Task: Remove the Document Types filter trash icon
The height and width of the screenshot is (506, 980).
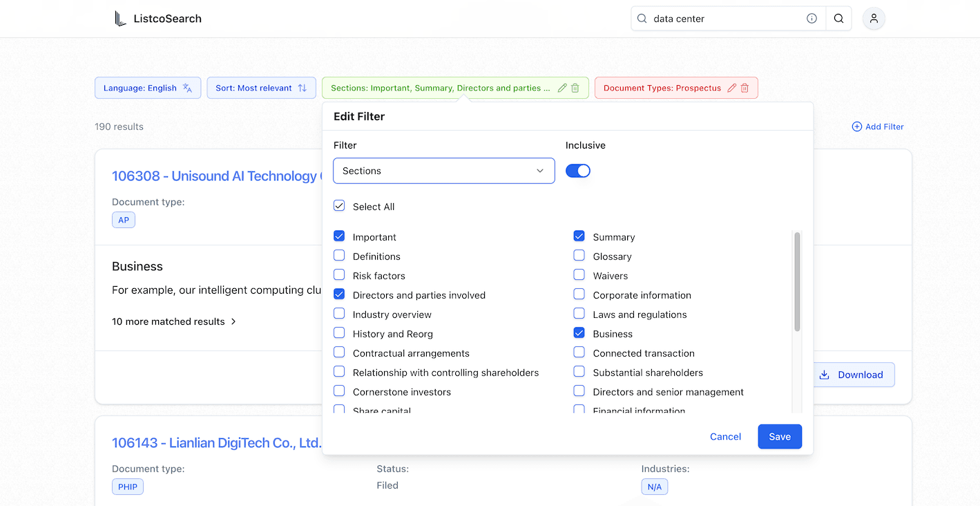Action: [x=744, y=88]
